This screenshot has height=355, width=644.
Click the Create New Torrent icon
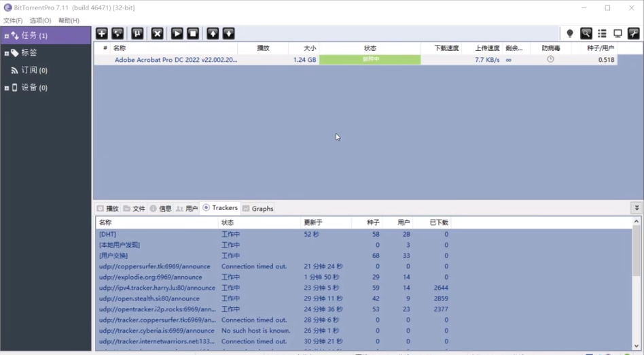pos(137,33)
